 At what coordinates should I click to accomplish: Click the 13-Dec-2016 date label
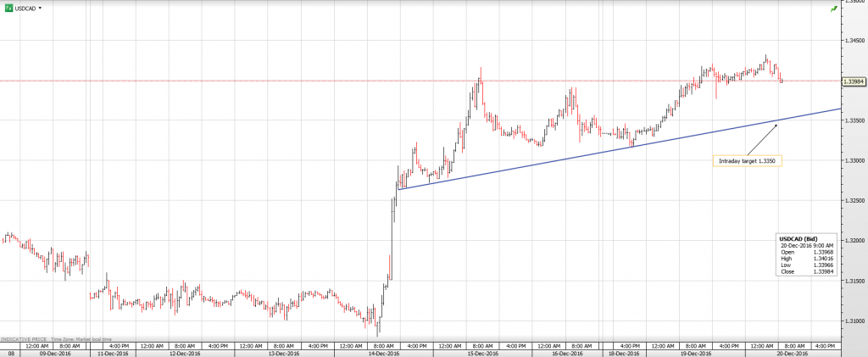coord(284,353)
